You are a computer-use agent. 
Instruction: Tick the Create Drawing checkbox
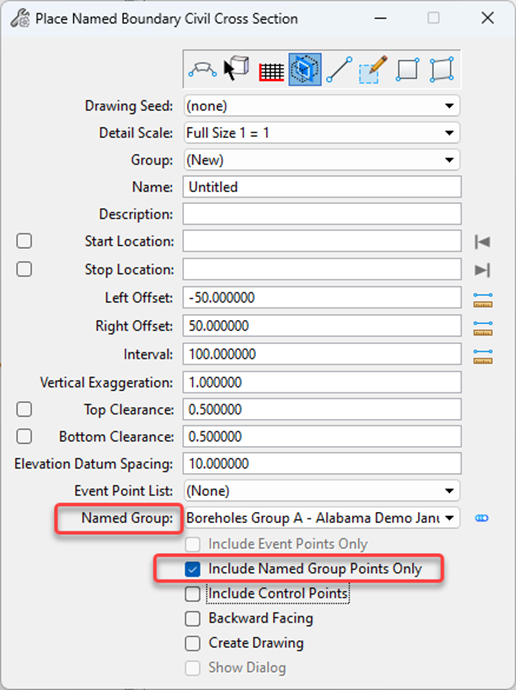[x=193, y=643]
